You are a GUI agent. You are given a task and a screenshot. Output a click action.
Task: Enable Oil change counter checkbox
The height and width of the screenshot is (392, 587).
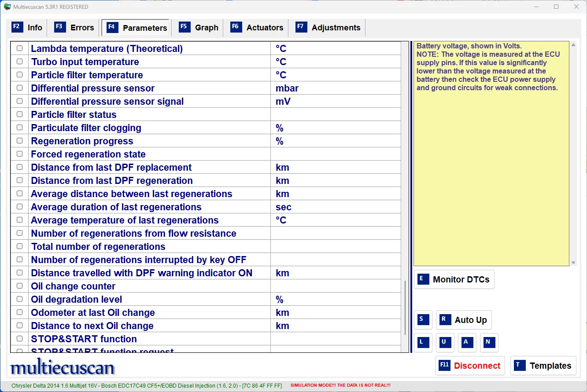coord(19,286)
